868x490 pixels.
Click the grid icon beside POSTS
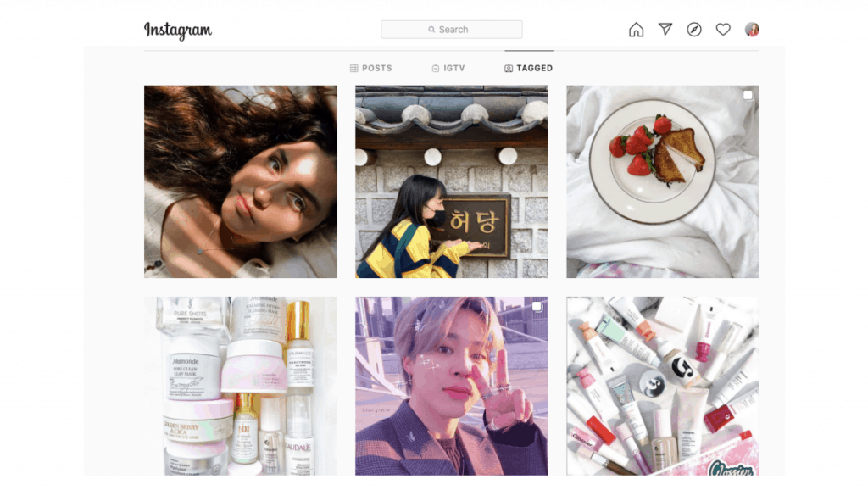(x=353, y=68)
